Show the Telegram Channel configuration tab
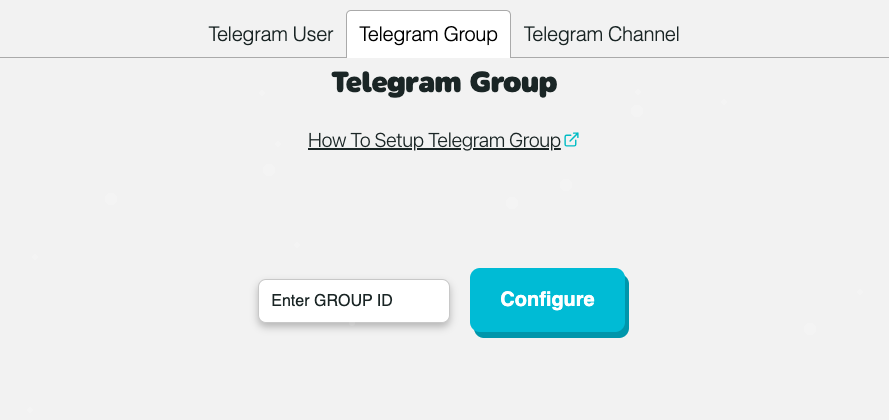 coord(601,34)
